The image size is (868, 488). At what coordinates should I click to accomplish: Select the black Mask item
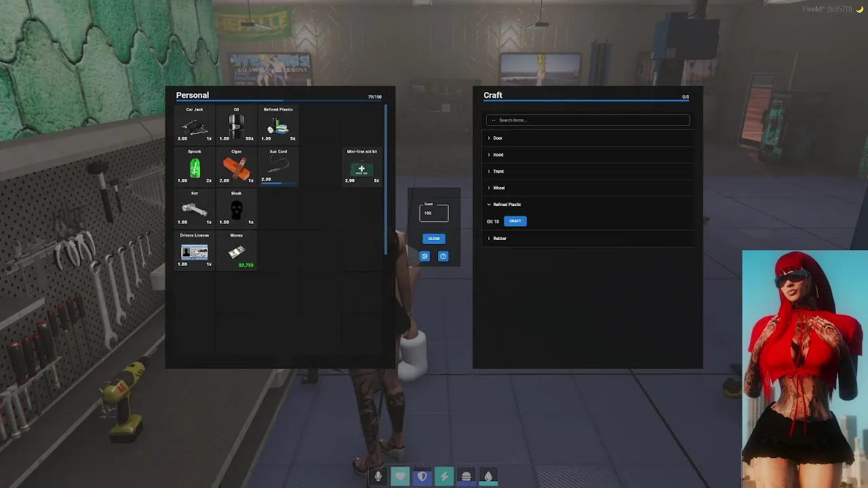(236, 208)
